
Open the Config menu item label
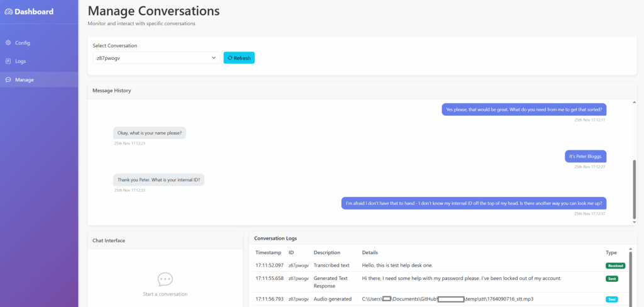[23, 43]
